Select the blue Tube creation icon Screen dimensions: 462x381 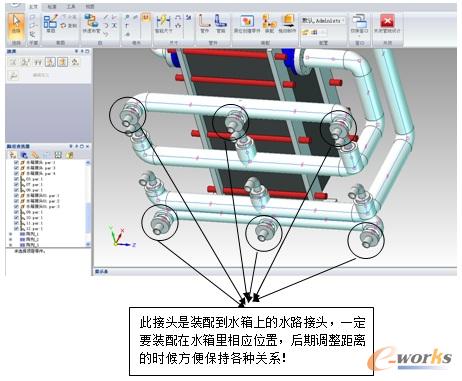tap(220, 23)
